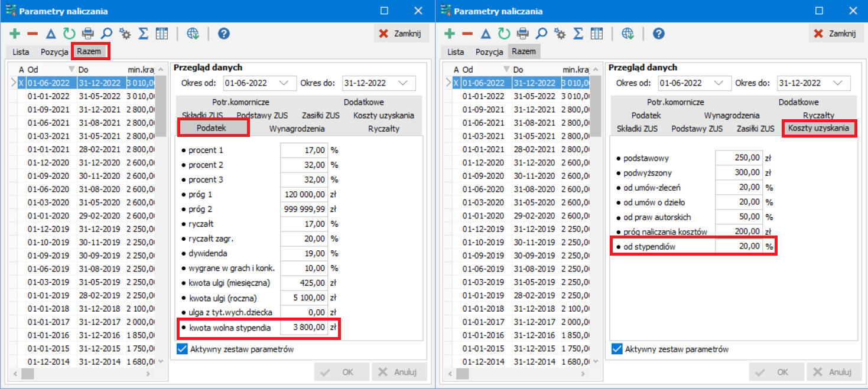This screenshot has height=389, width=868.
Task: Click the 'kwota wolna stypendia' field 3 800,00
Action: tap(304, 327)
